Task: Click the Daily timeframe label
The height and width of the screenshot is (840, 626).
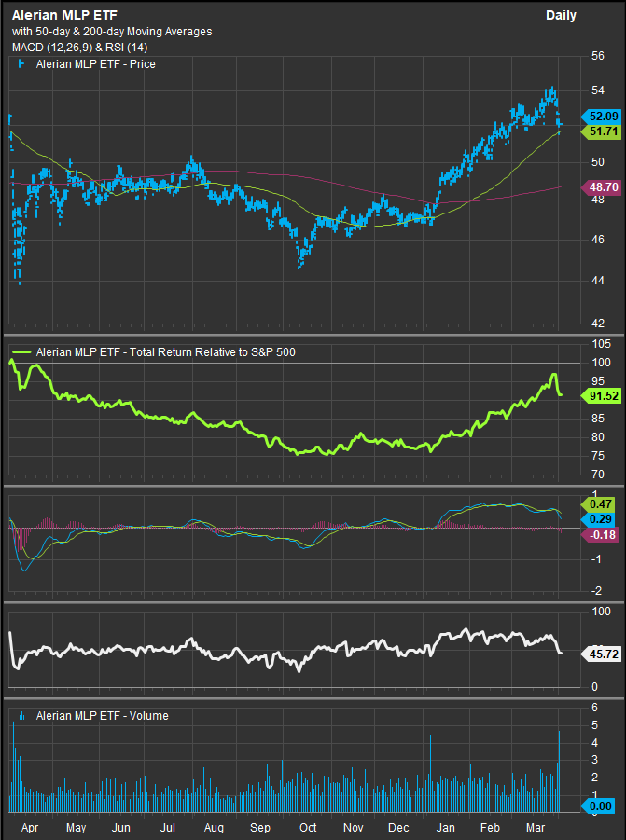Action: click(561, 15)
